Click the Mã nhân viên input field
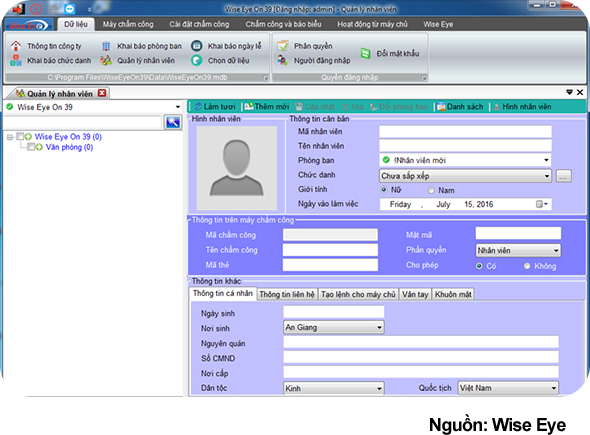This screenshot has width=590, height=435. coord(465,132)
